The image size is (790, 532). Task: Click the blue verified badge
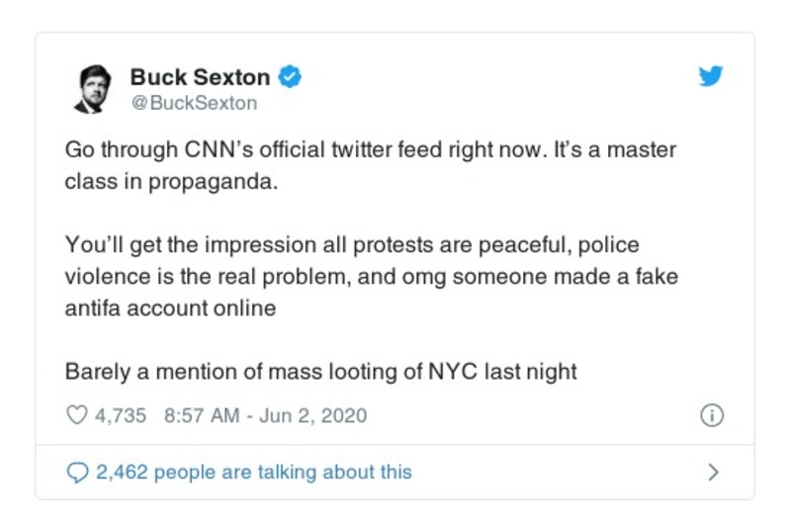pos(290,76)
